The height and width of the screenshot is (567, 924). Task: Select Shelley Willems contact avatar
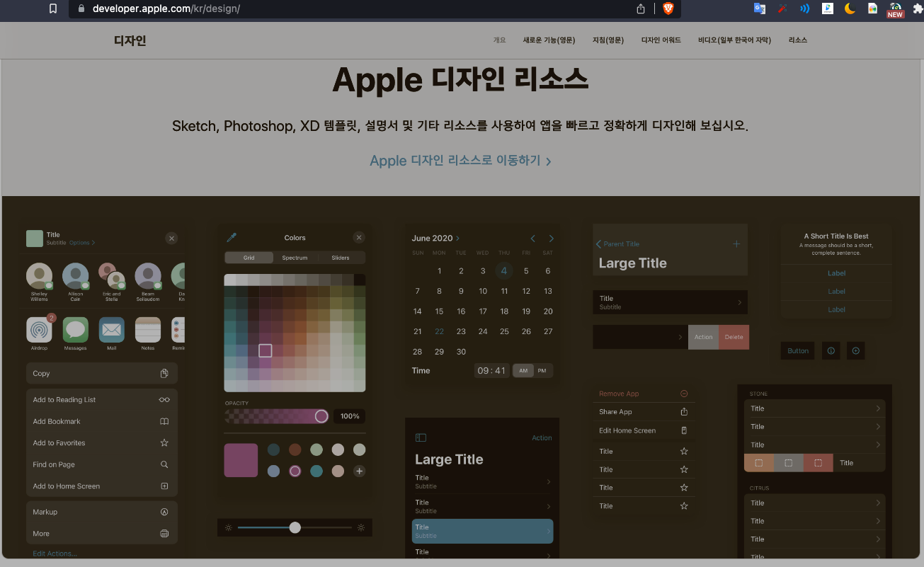[39, 276]
